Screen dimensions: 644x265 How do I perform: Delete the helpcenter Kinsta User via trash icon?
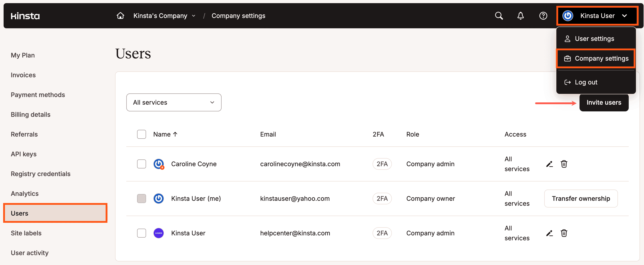[x=564, y=233]
